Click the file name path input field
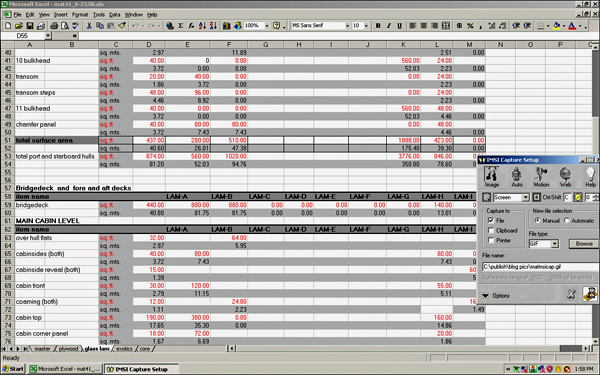This screenshot has height=375, width=600. [540, 267]
